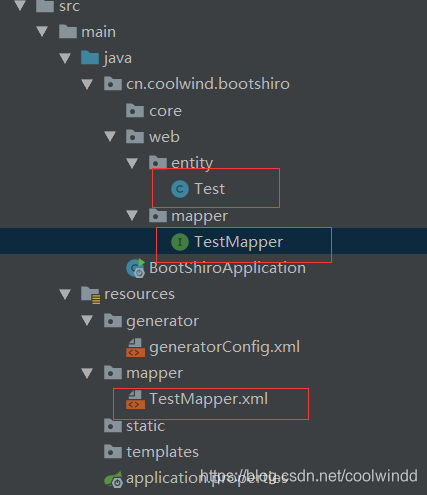The width and height of the screenshot is (427, 495).
Task: Select the web package label
Action: pyautogui.click(x=164, y=137)
